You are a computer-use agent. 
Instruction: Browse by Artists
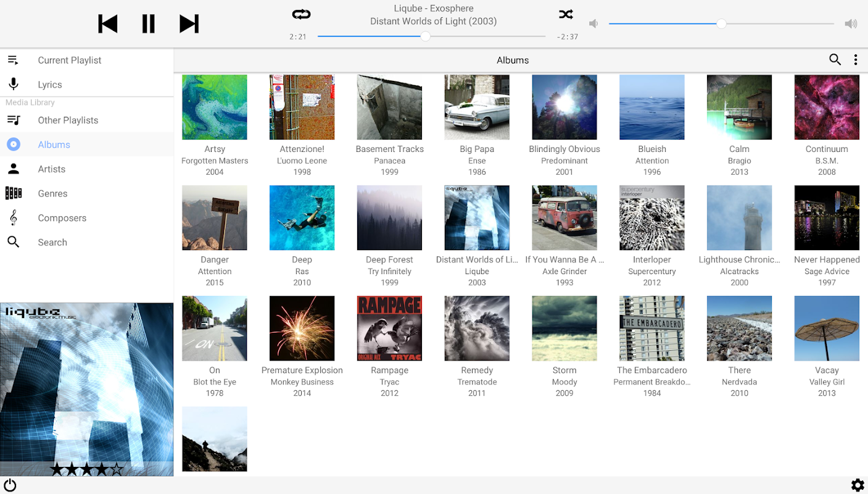(86, 169)
